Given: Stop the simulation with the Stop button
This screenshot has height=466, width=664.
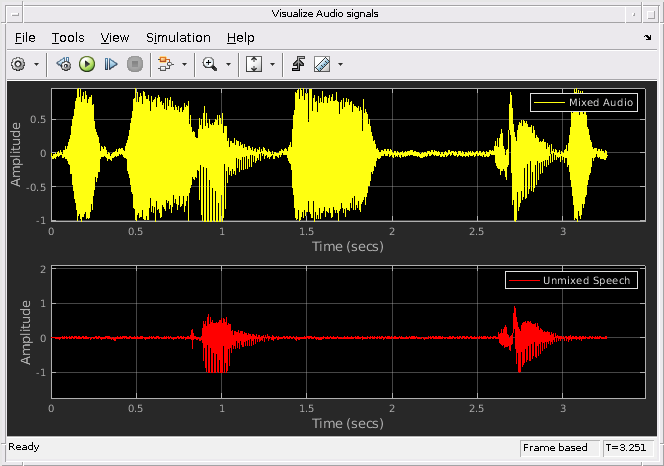Looking at the screenshot, I should (x=135, y=64).
